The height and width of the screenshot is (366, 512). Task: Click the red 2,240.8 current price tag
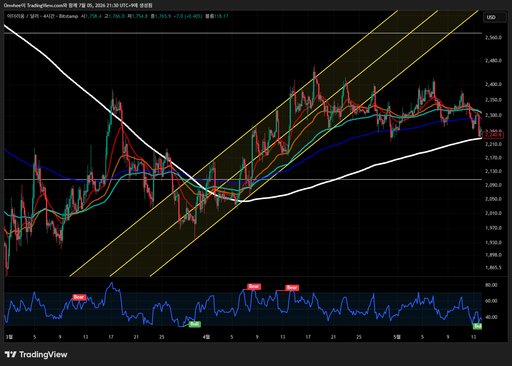click(x=493, y=135)
